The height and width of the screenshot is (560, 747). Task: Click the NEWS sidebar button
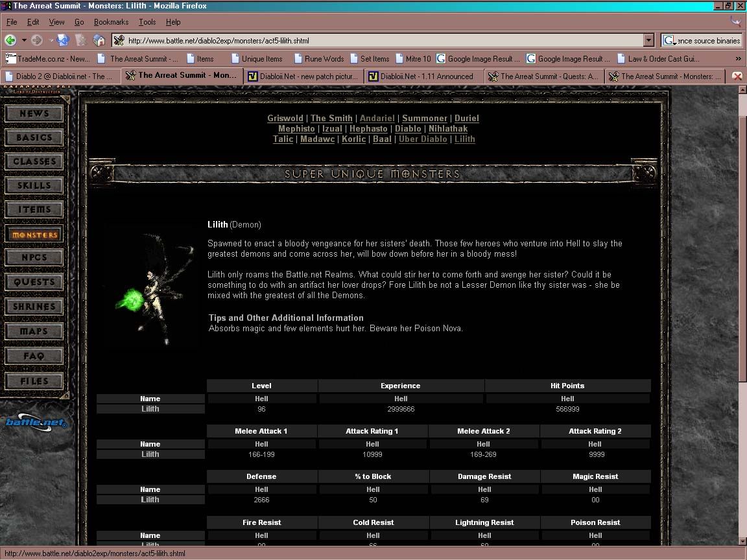(x=34, y=113)
